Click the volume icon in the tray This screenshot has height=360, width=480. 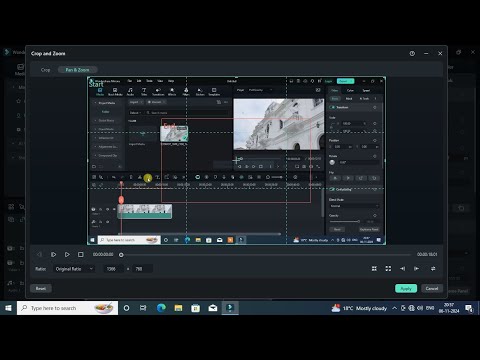(420, 308)
